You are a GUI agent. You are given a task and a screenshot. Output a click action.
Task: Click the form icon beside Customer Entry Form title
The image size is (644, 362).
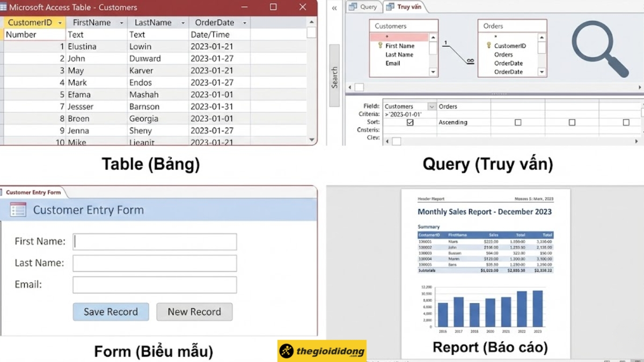point(18,210)
